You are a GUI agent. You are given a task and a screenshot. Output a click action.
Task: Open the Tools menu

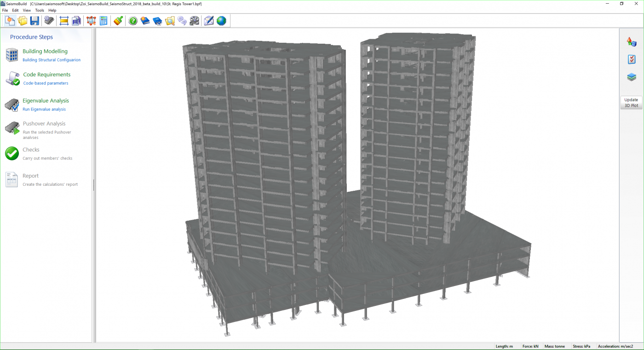tap(40, 10)
